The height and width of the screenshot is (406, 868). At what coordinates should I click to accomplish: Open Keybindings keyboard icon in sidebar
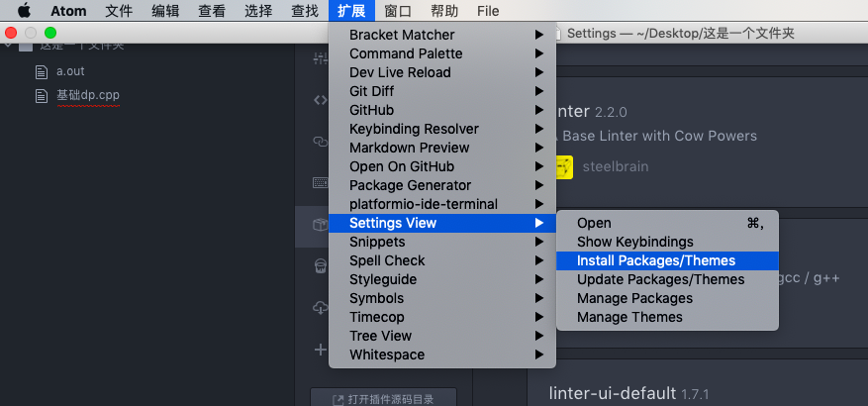(x=321, y=183)
